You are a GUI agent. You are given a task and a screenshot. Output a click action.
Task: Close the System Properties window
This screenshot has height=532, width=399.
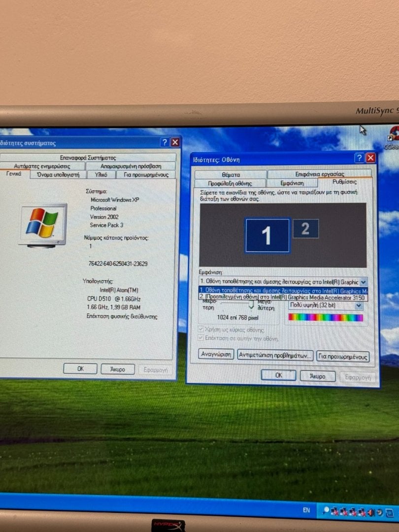pos(175,142)
